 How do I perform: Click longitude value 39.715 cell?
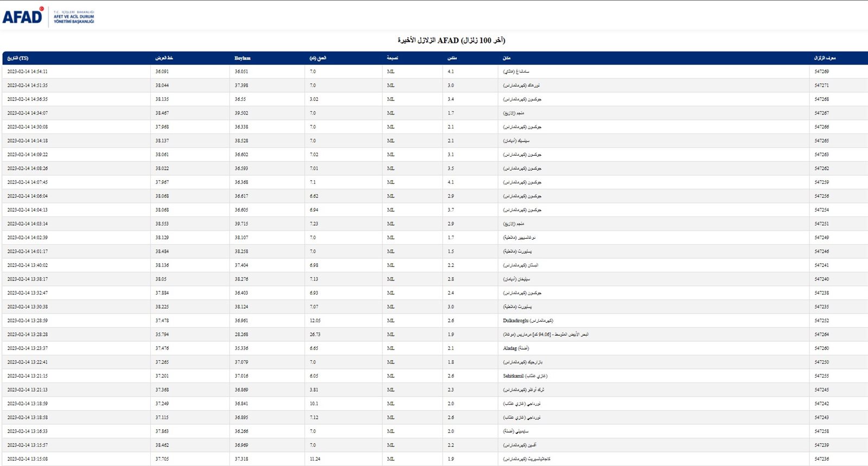pos(241,224)
